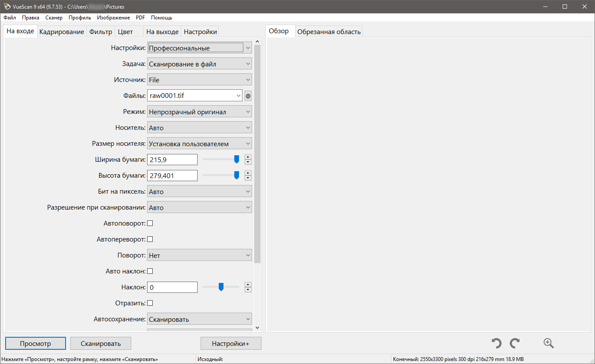Increase Наклон value with up stepper arrow

[x=248, y=285]
